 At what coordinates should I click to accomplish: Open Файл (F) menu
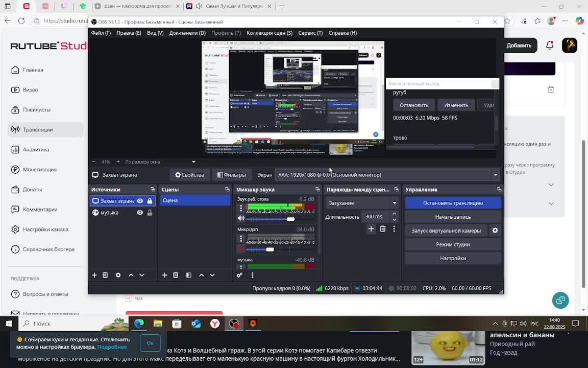point(101,33)
